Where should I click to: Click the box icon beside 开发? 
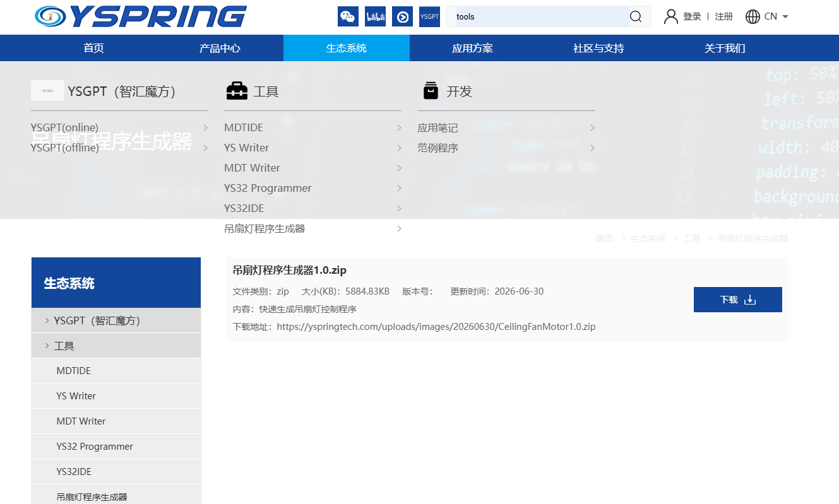[x=431, y=91]
